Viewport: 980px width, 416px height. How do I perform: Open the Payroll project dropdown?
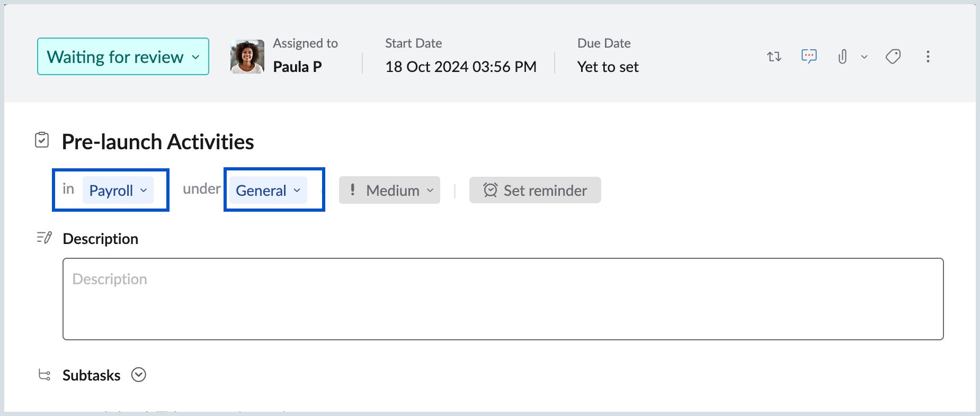click(118, 190)
